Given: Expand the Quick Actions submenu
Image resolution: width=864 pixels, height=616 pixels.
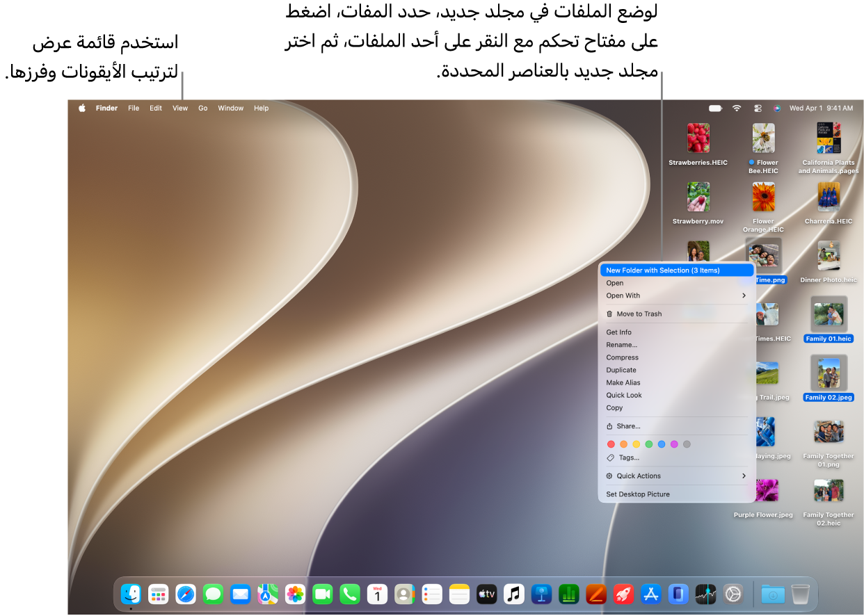Looking at the screenshot, I should 677,476.
